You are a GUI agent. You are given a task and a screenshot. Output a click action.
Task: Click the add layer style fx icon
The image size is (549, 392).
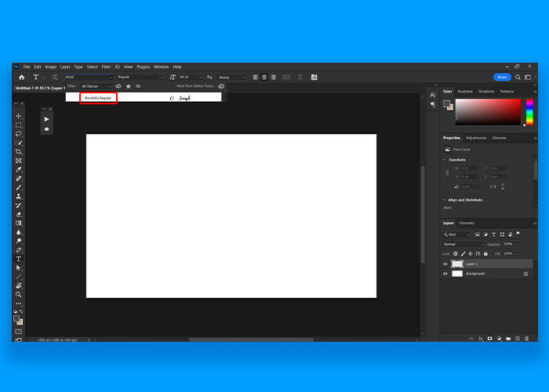pos(481,339)
